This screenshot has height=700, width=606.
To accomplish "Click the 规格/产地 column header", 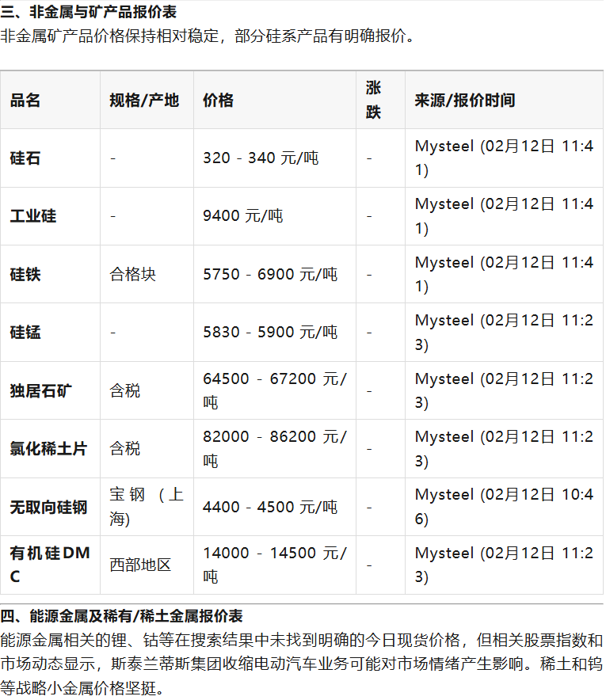I will tap(144, 101).
